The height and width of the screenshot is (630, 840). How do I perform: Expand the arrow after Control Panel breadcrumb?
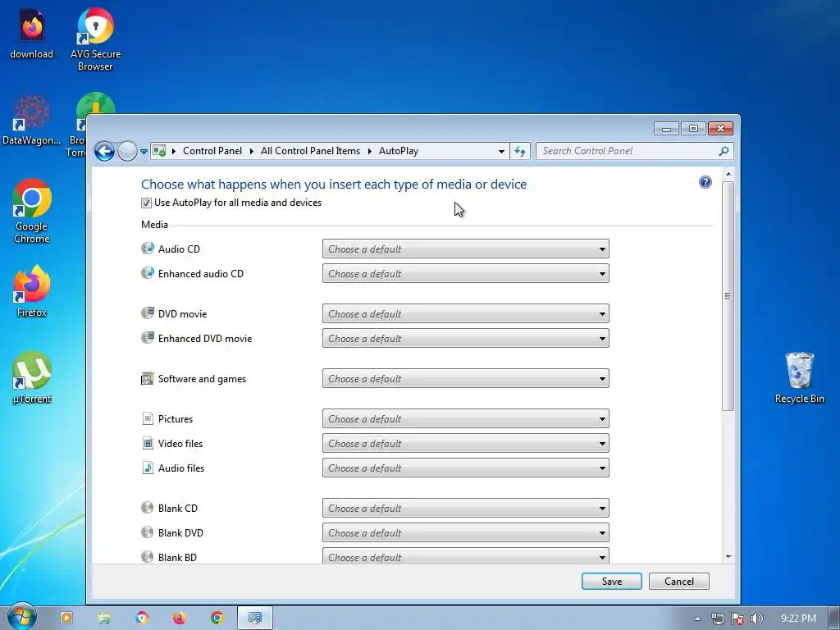point(251,151)
